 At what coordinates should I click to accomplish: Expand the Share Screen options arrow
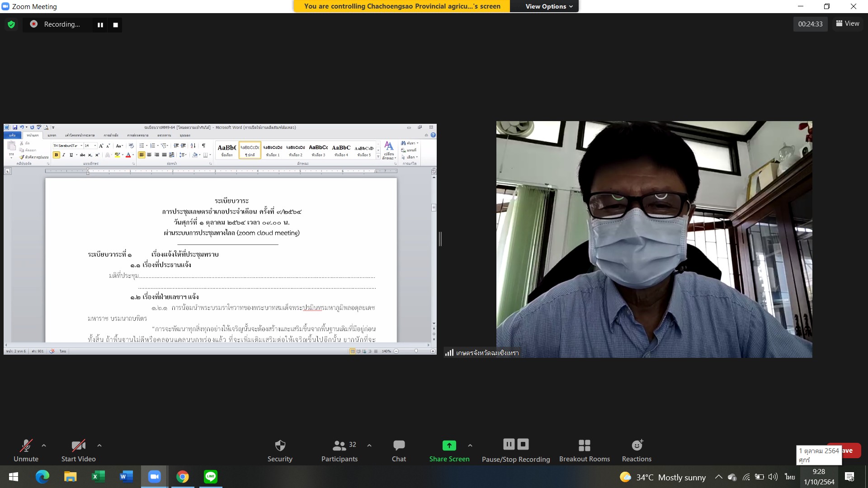pos(470,446)
